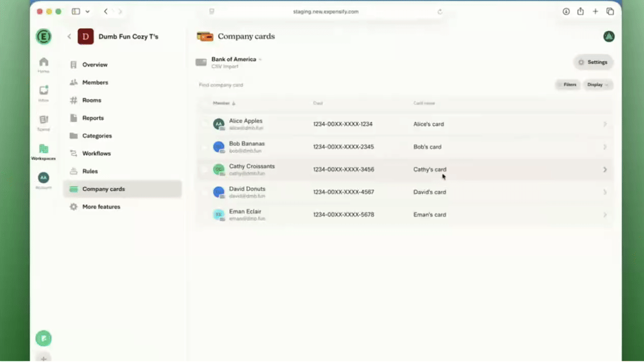Click card number 1234-00XX-XXXX-4567
The height and width of the screenshot is (362, 644).
click(344, 192)
